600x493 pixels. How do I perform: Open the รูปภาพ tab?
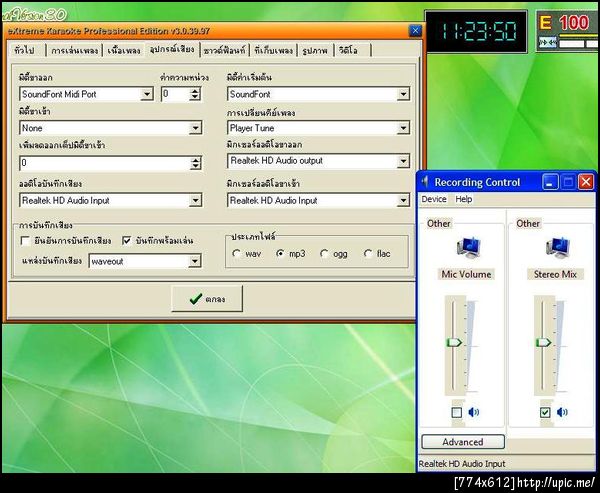pos(315,50)
